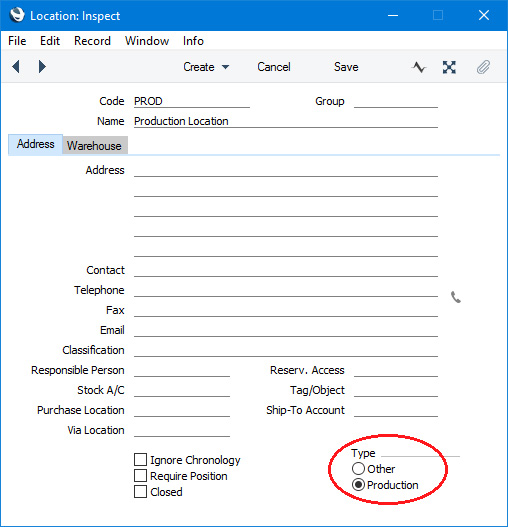The height and width of the screenshot is (527, 508).
Task: Open the Info menu
Action: 193,41
